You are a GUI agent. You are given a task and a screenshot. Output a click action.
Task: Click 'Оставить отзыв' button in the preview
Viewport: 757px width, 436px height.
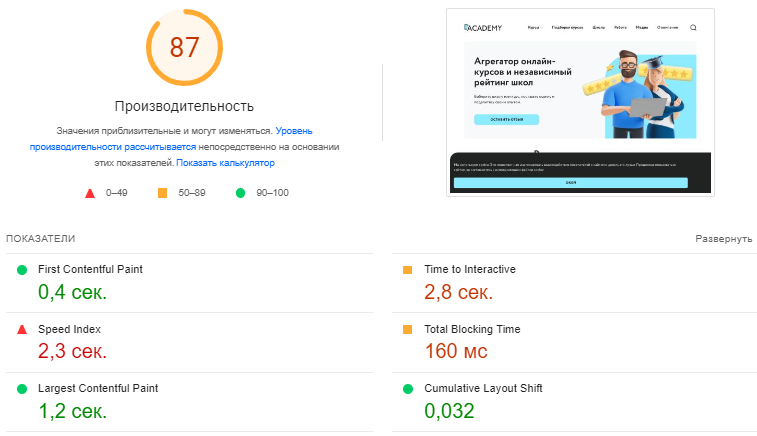pos(506,119)
